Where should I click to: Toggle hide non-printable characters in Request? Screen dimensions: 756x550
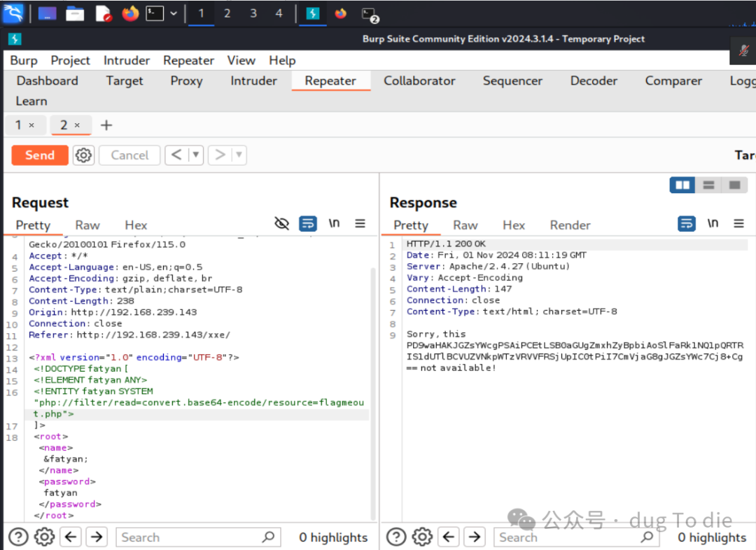(x=281, y=223)
